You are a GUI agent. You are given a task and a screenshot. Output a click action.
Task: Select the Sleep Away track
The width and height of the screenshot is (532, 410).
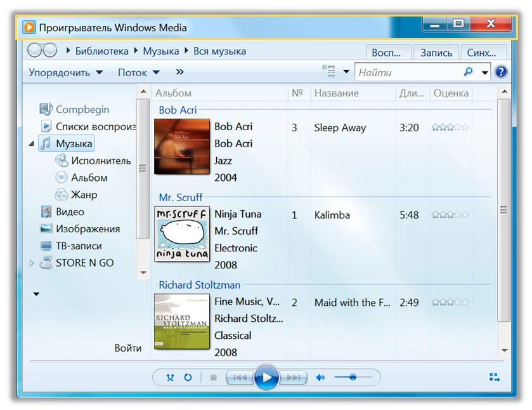click(x=340, y=128)
